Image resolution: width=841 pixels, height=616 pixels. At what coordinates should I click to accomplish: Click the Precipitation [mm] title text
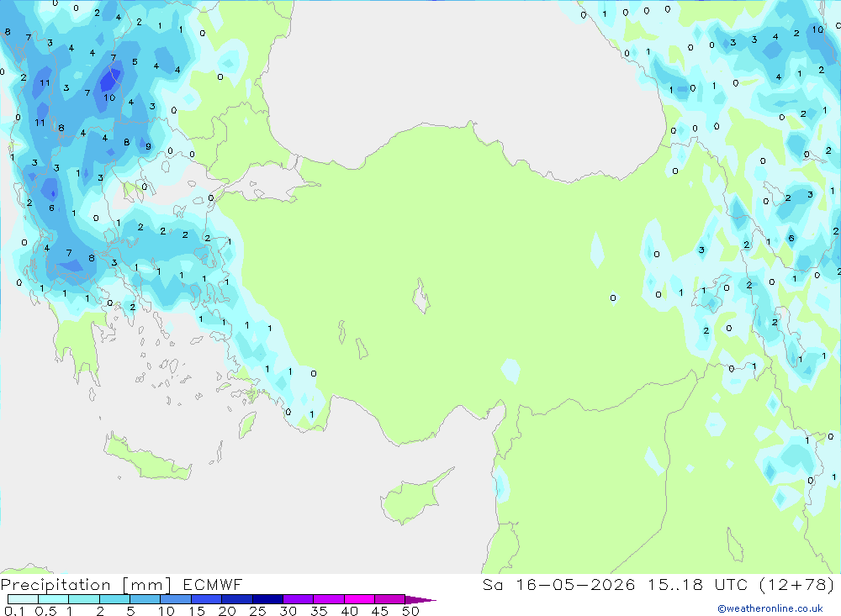click(x=87, y=585)
